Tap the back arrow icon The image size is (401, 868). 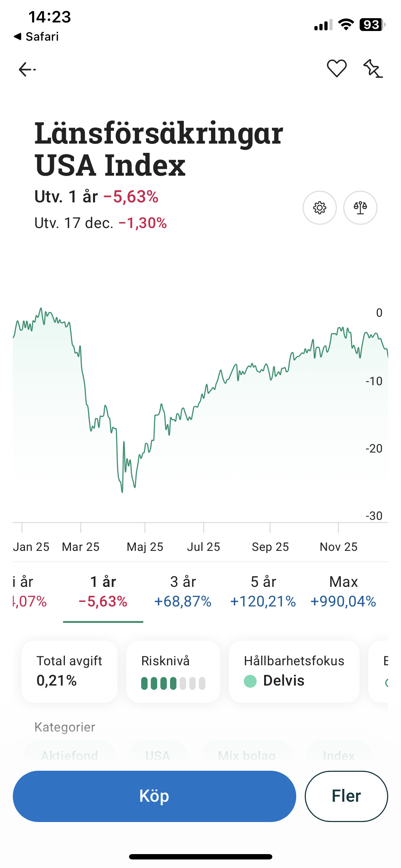click(27, 69)
